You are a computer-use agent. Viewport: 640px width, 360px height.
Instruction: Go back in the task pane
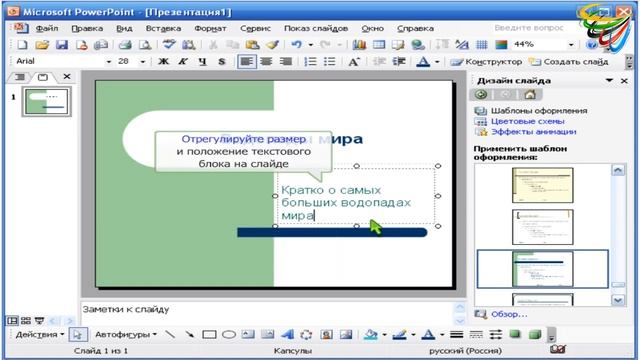pyautogui.click(x=481, y=95)
